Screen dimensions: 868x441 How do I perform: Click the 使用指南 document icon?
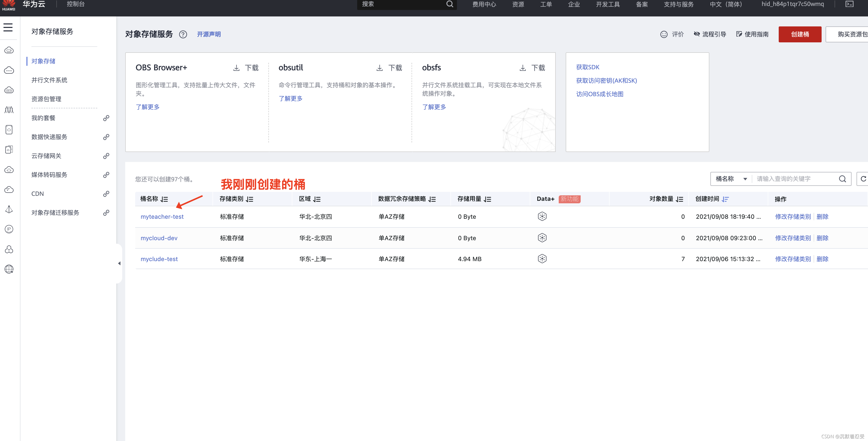click(x=739, y=34)
